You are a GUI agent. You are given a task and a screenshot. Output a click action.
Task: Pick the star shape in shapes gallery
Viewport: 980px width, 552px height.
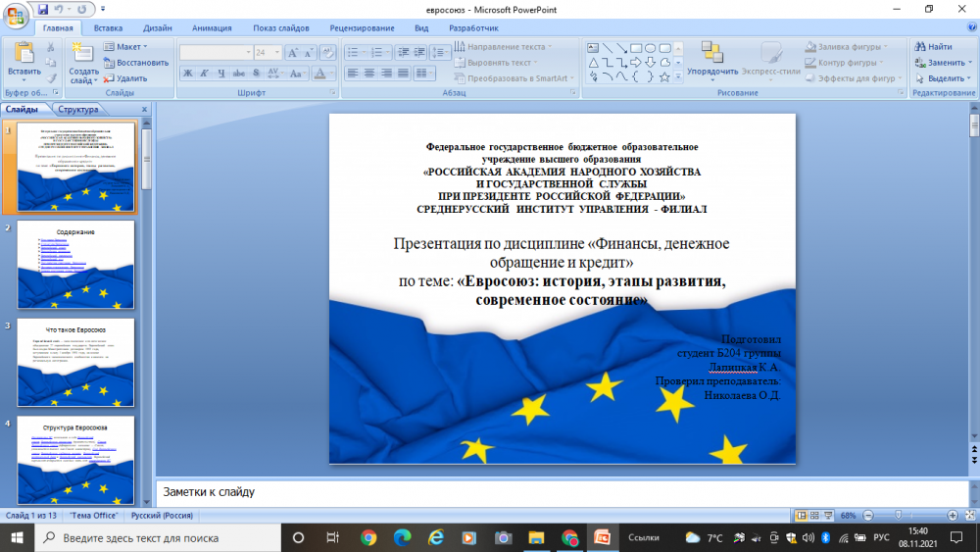[664, 76]
